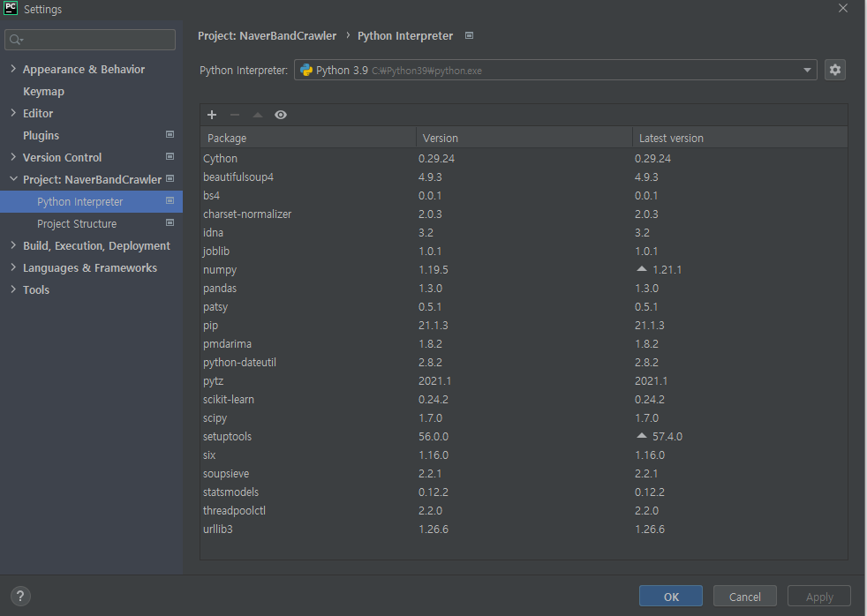
Task: Select the six package row
Action: 524,455
